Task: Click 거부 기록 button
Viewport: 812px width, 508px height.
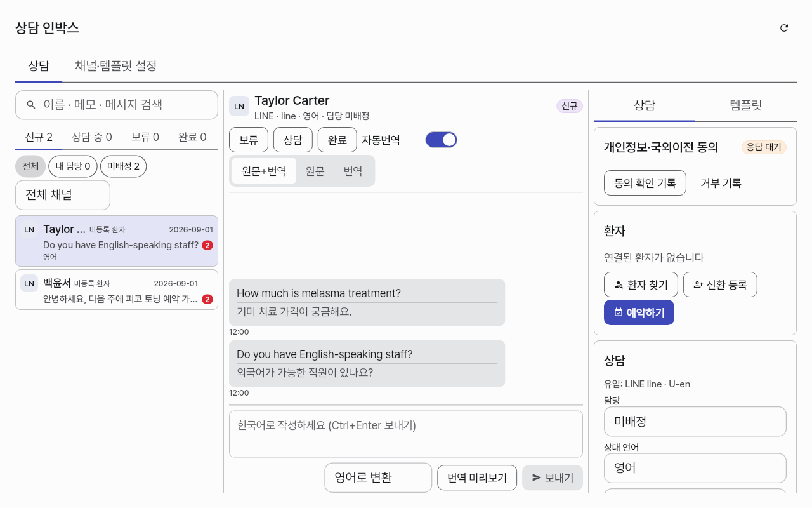Action: pyautogui.click(x=721, y=183)
